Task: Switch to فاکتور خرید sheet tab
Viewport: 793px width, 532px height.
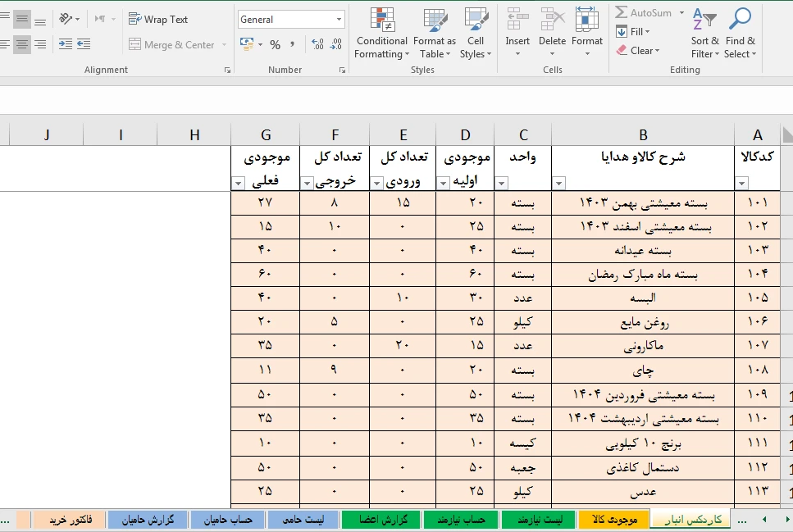Action: [x=70, y=520]
